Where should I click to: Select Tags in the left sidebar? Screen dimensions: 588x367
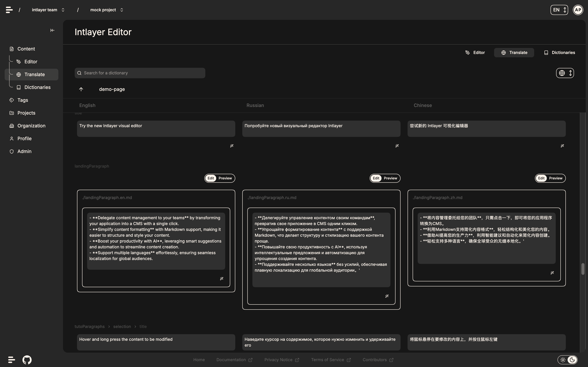(x=23, y=100)
